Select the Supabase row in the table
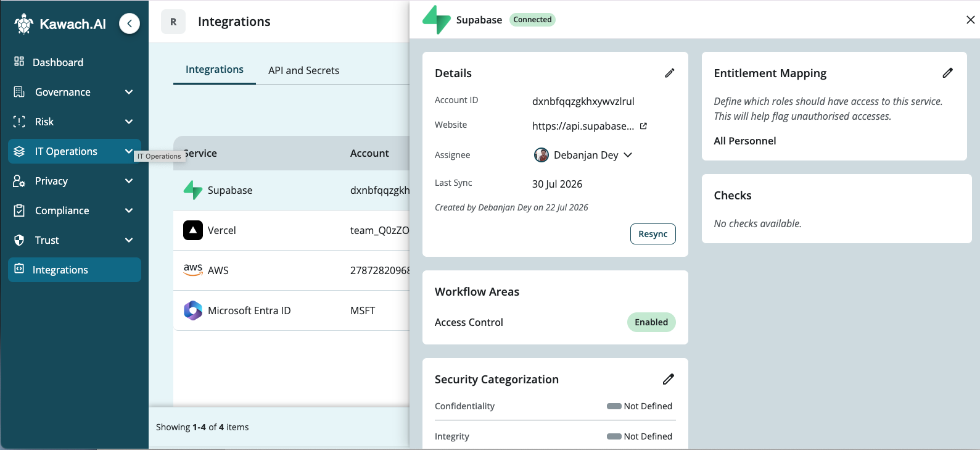 (291, 190)
